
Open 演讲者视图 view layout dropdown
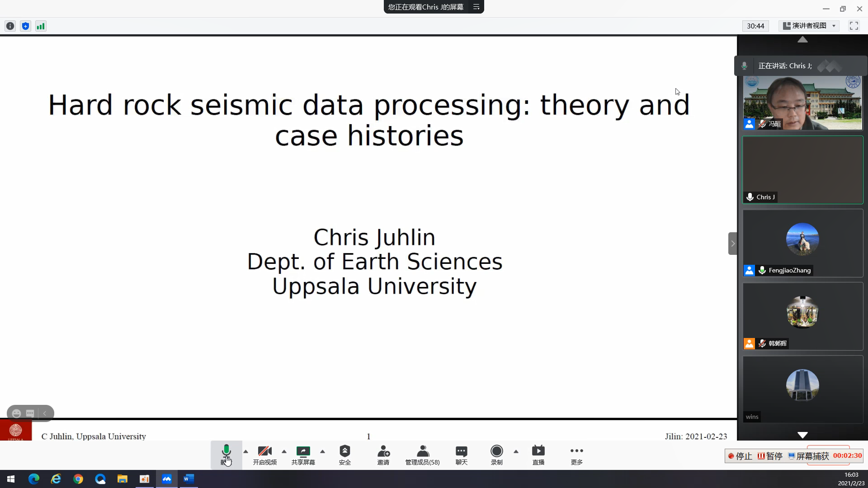(809, 26)
